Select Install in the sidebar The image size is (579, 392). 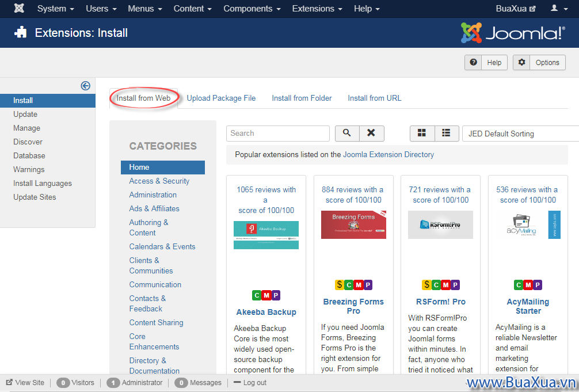coord(48,101)
